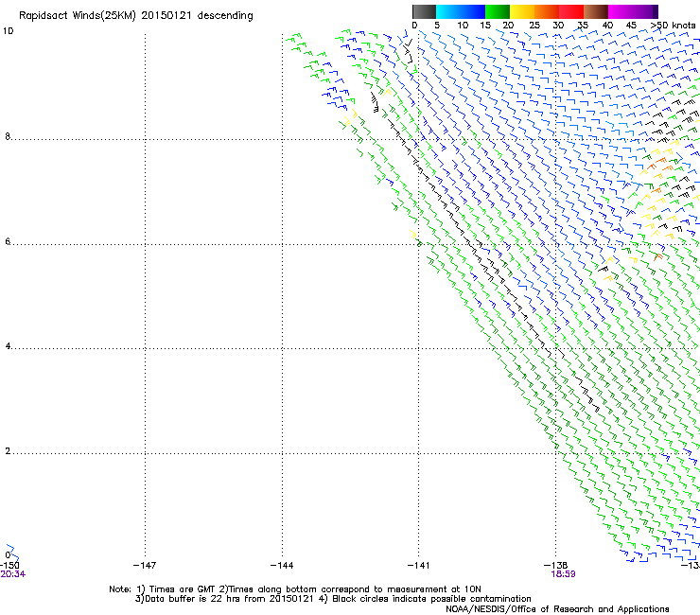Click the chart title "Rapidsact Winds(25KM) 20150121 descending"
700x615 pixels.
135,16
